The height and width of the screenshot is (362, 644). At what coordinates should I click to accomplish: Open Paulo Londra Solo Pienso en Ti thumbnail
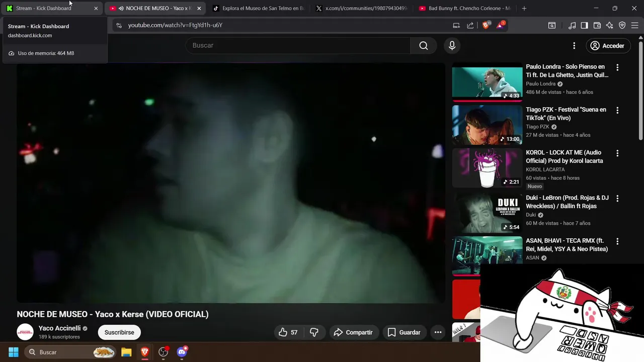click(487, 82)
